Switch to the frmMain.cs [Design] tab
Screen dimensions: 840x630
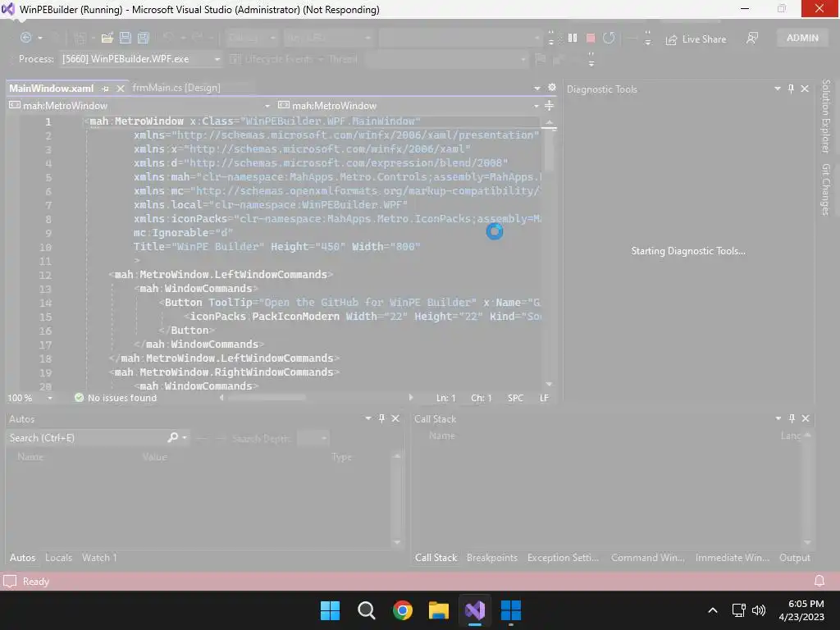(x=176, y=88)
